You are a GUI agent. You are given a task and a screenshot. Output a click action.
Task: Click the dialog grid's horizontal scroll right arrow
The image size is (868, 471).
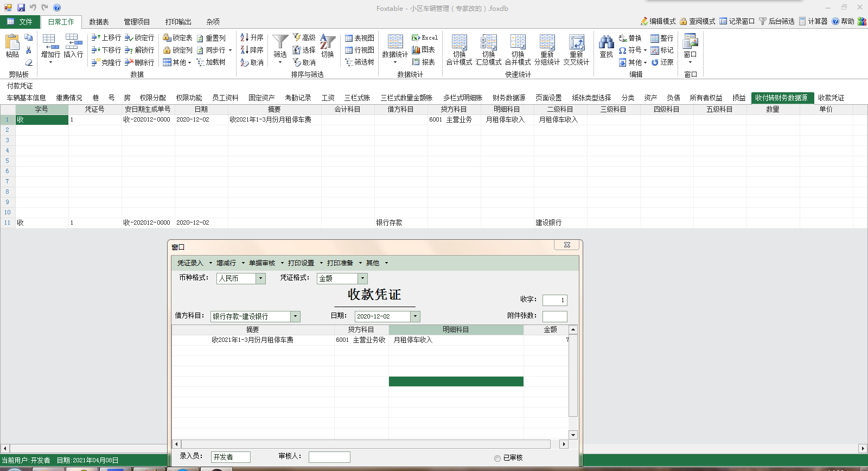click(564, 444)
